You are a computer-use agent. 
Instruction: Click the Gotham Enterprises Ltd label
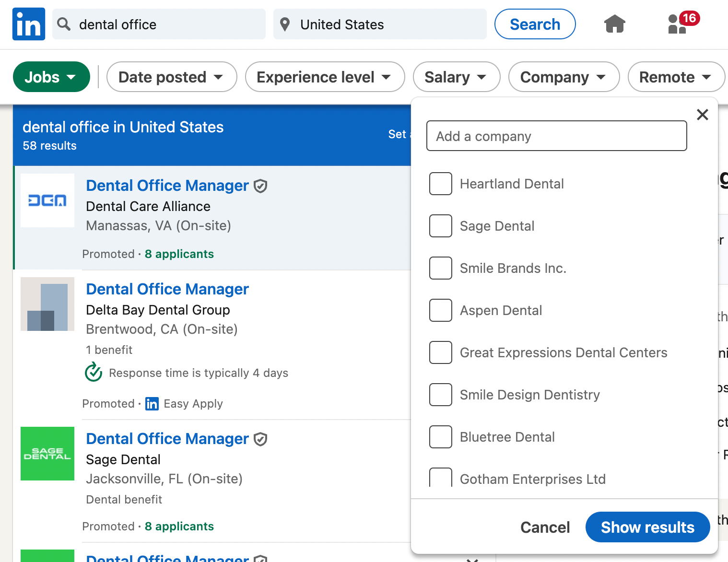533,479
